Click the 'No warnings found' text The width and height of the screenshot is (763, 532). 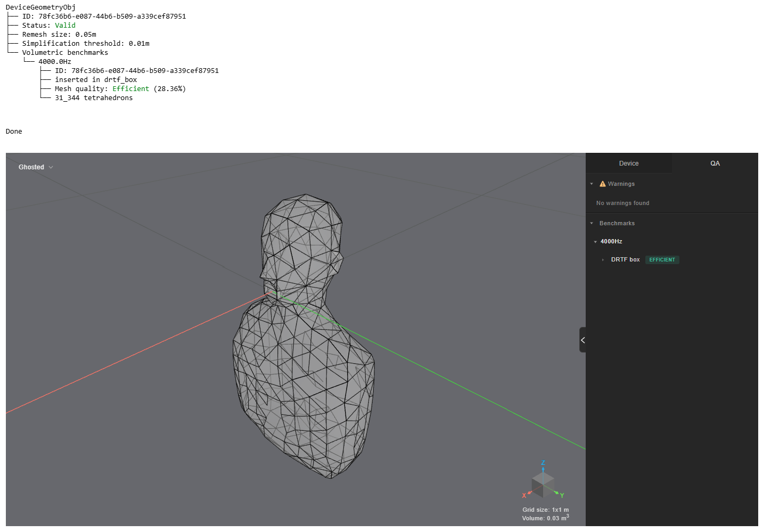tap(622, 203)
